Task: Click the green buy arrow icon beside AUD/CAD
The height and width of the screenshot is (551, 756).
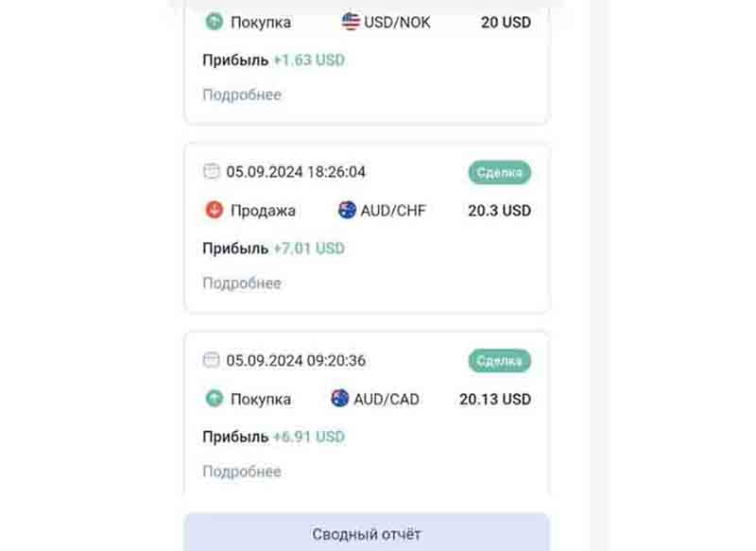Action: pyautogui.click(x=214, y=398)
